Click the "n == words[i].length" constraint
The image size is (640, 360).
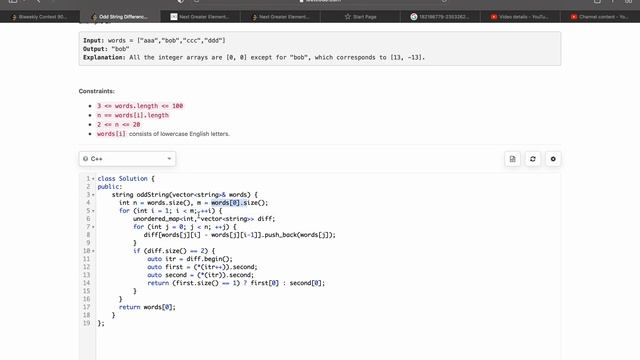pos(133,116)
